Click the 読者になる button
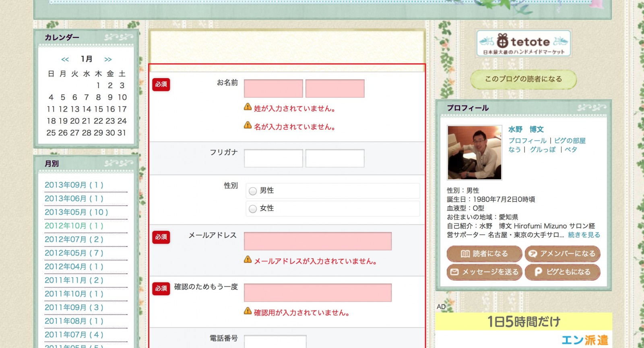The width and height of the screenshot is (644, 348). (484, 254)
